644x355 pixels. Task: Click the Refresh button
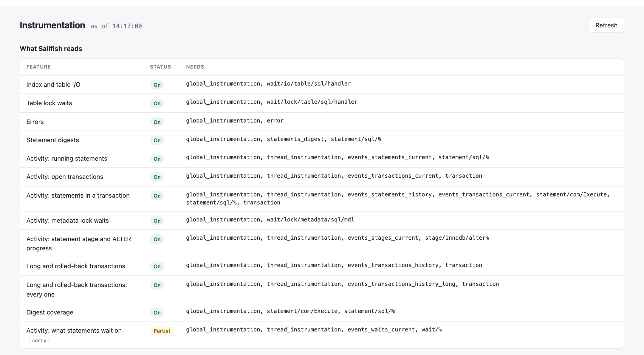point(606,25)
